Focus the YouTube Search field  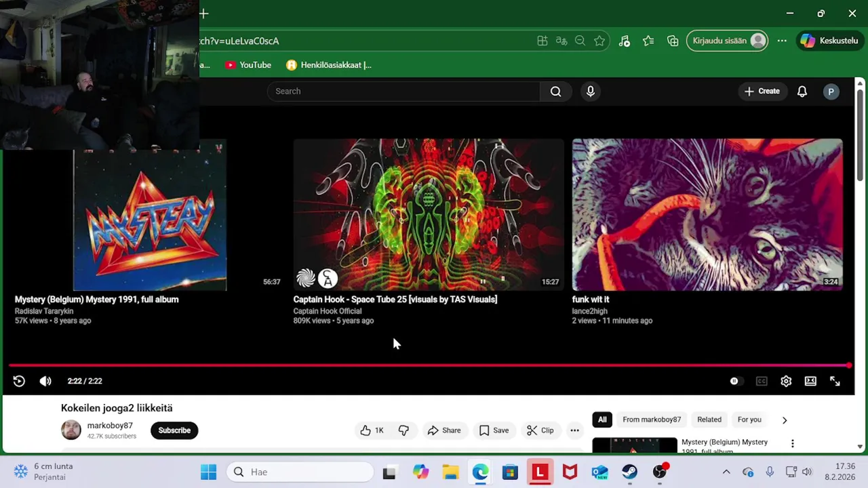click(403, 91)
